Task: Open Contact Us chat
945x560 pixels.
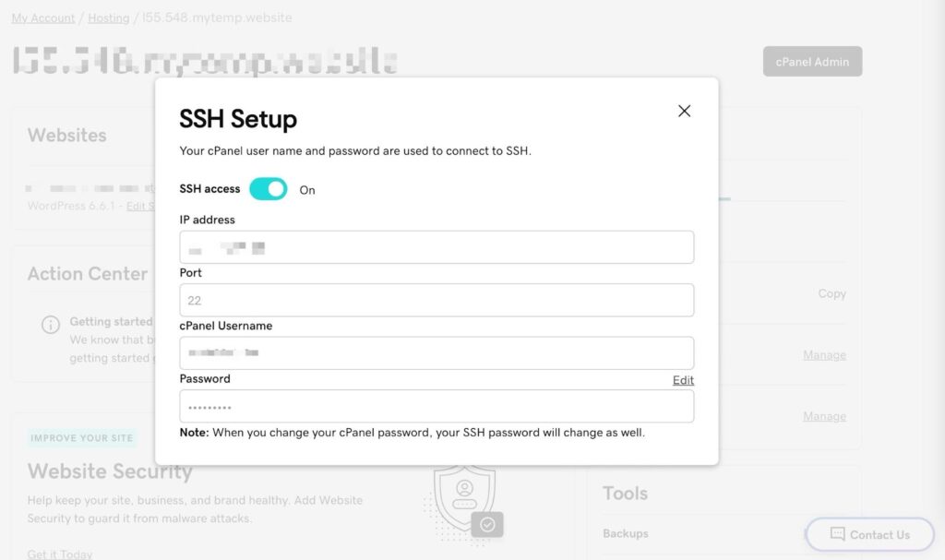Action: (x=869, y=534)
